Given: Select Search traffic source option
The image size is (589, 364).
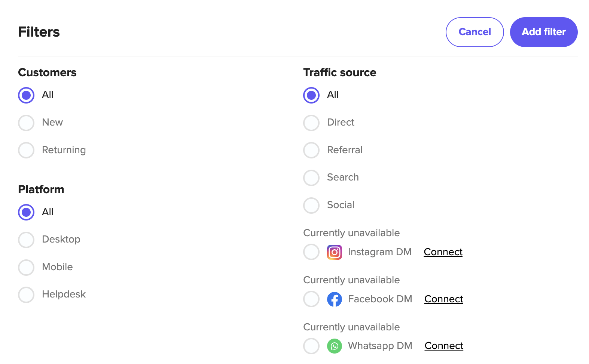Looking at the screenshot, I should 311,178.
